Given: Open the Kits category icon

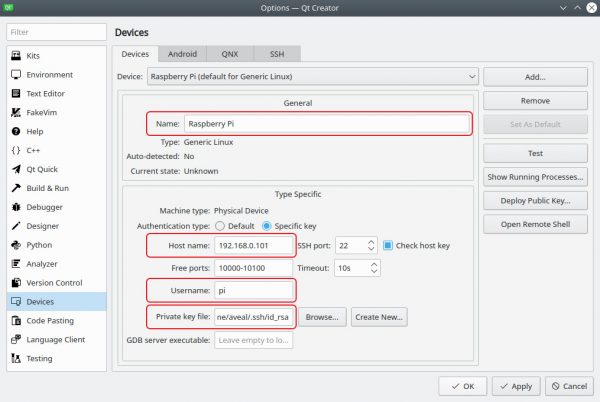Looking at the screenshot, I should click(16, 55).
